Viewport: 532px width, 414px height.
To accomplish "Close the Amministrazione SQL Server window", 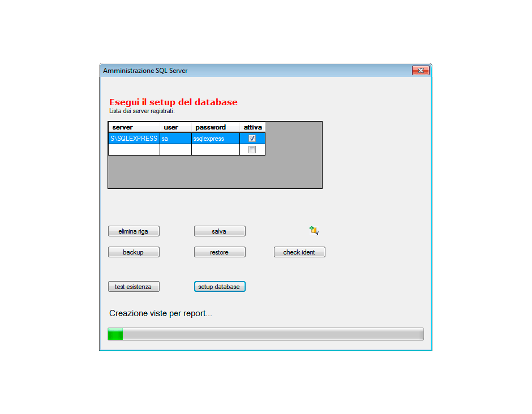I will (x=421, y=71).
